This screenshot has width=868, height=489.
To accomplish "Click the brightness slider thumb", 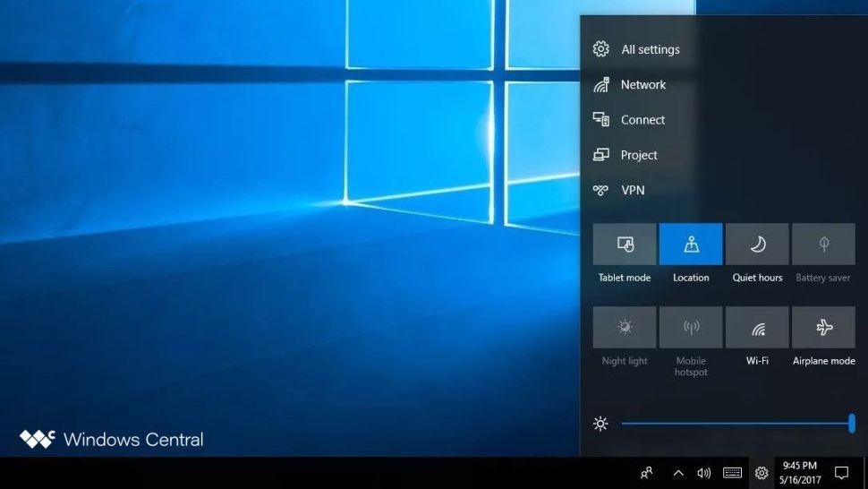I will pyautogui.click(x=852, y=424).
